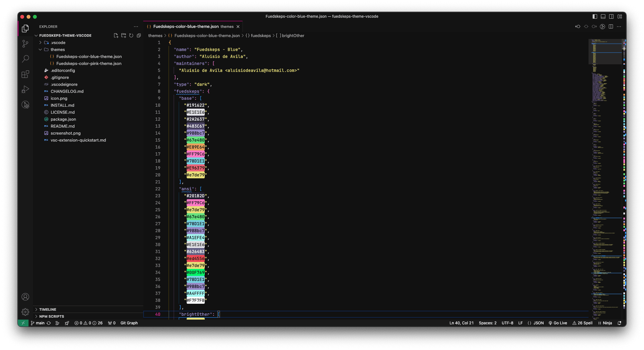644x350 pixels.
Task: Open next change with GitLens arrow
Action: 594,27
